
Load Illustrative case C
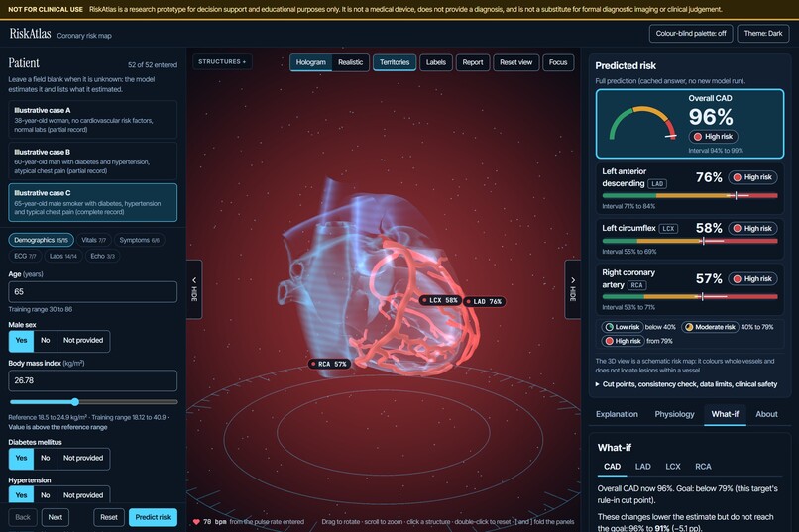click(93, 203)
